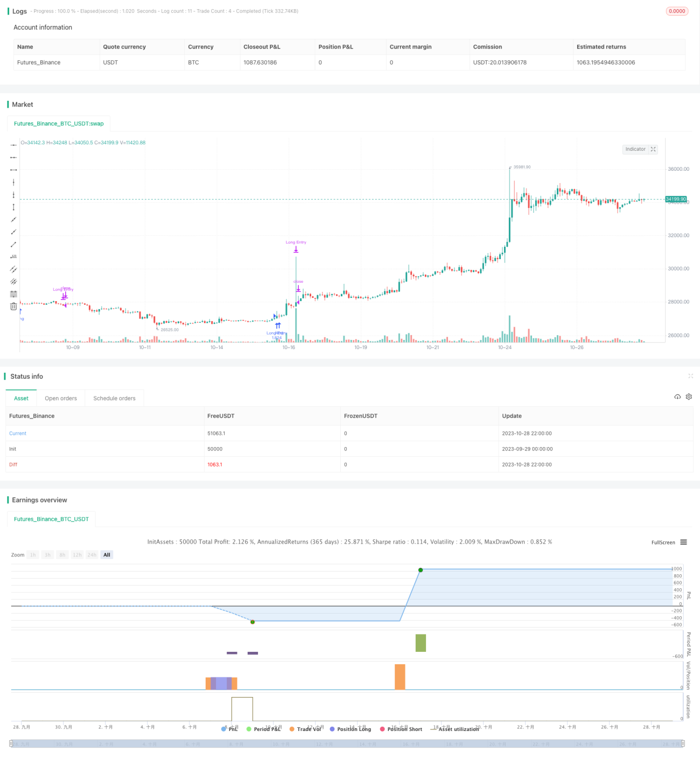Switch to the Schedule orders tab
The width and height of the screenshot is (700, 759).
114,399
